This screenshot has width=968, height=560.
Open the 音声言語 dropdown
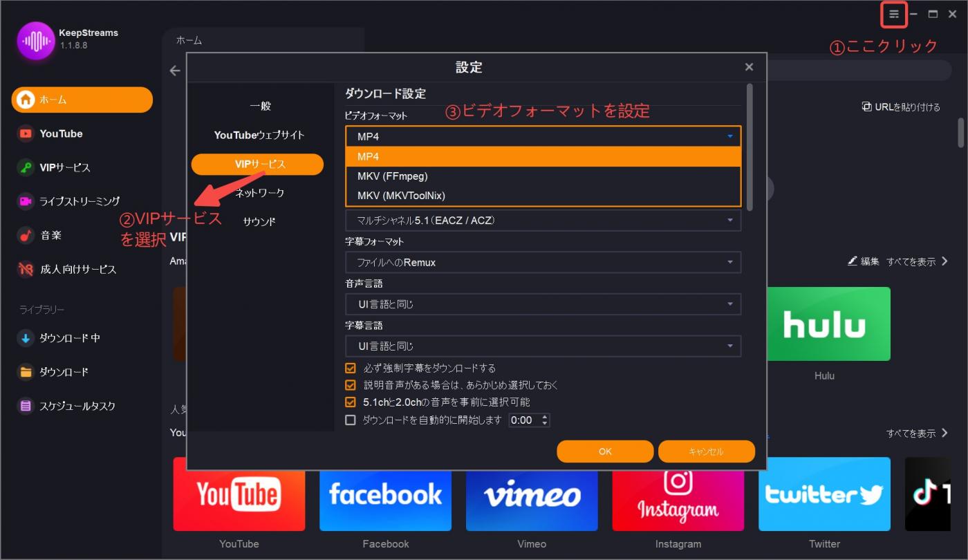(543, 304)
